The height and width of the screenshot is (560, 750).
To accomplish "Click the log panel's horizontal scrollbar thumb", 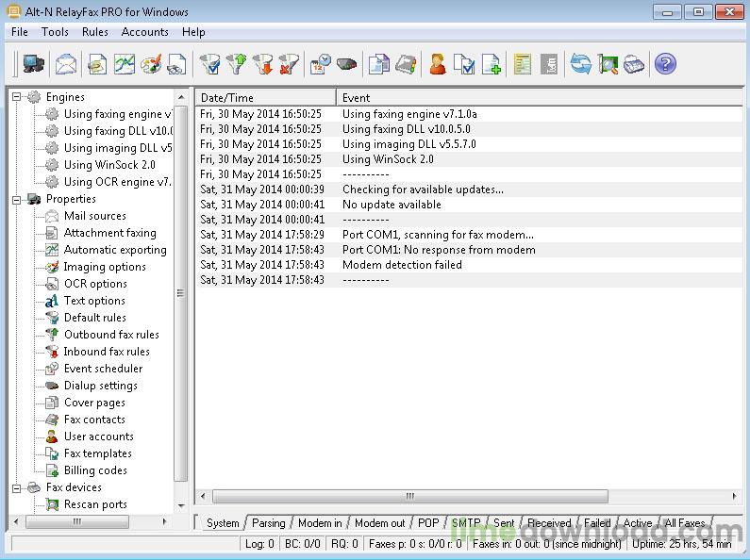I will coord(410,497).
